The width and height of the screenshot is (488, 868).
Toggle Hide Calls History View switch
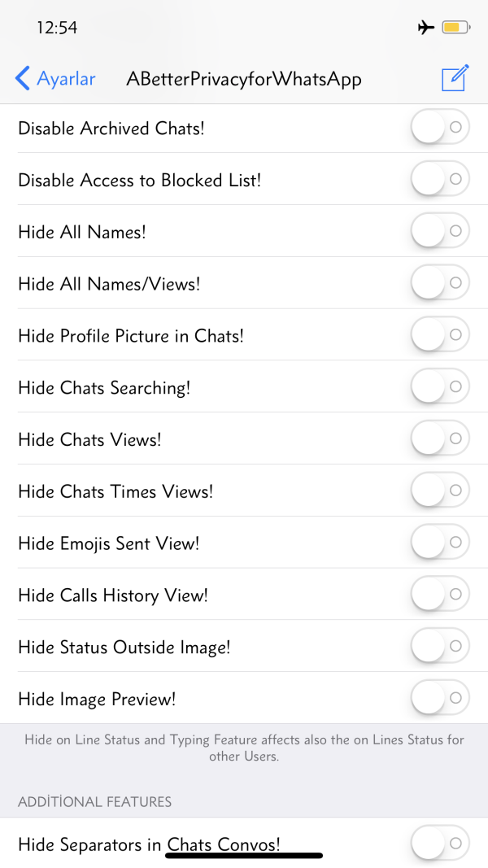point(440,595)
